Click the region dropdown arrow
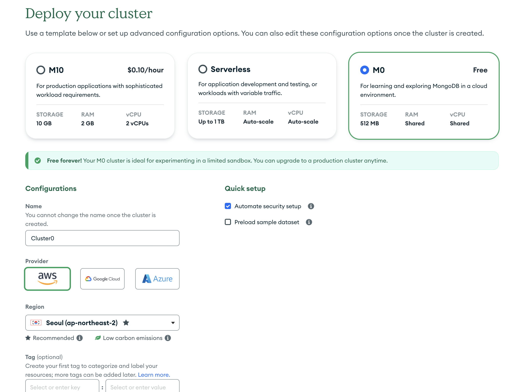The image size is (532, 392). click(x=173, y=323)
